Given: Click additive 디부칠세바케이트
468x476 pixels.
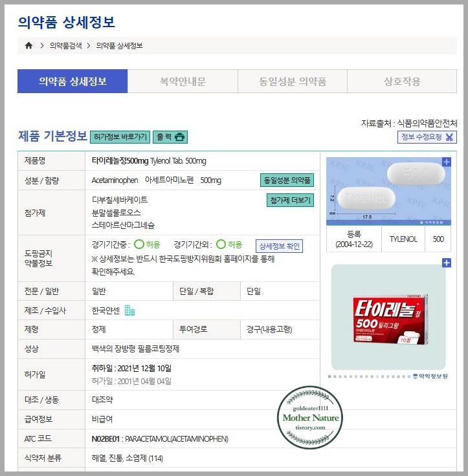Looking at the screenshot, I should point(120,200).
